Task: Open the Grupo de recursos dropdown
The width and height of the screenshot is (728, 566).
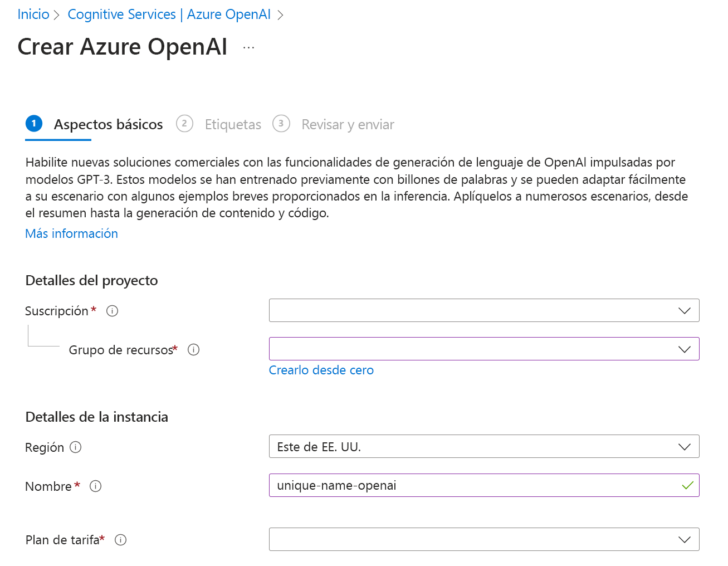Action: (484, 349)
